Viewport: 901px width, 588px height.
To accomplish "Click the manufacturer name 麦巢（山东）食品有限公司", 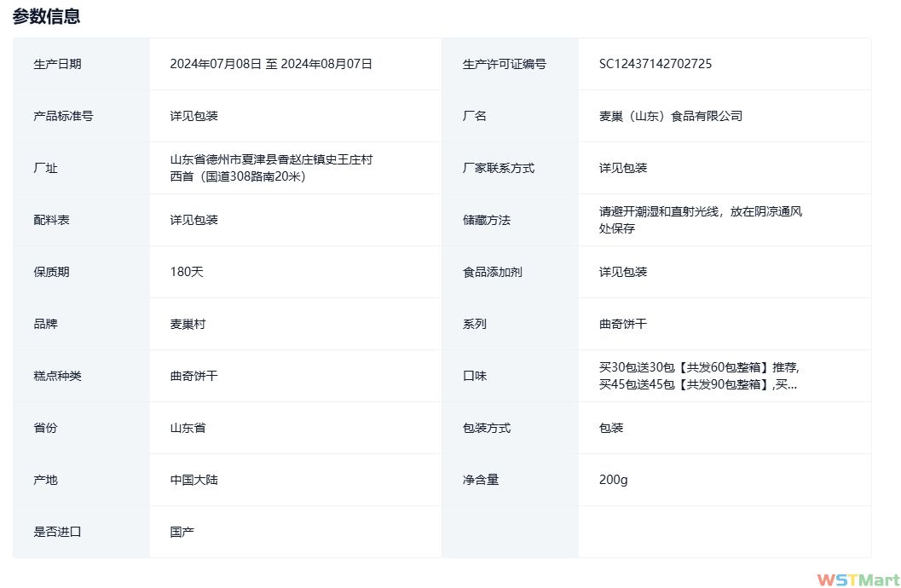I will (671, 116).
